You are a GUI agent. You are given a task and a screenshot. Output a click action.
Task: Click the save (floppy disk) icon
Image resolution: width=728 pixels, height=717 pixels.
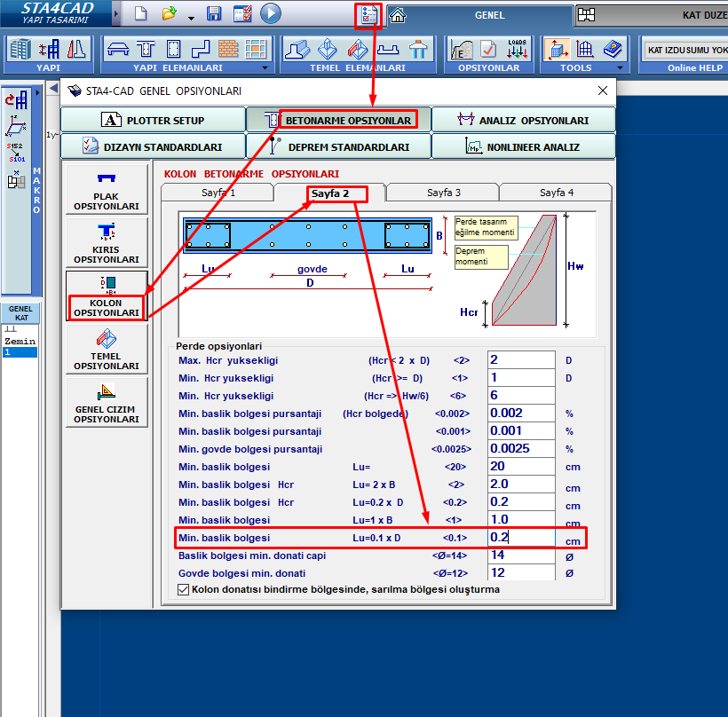click(x=214, y=13)
